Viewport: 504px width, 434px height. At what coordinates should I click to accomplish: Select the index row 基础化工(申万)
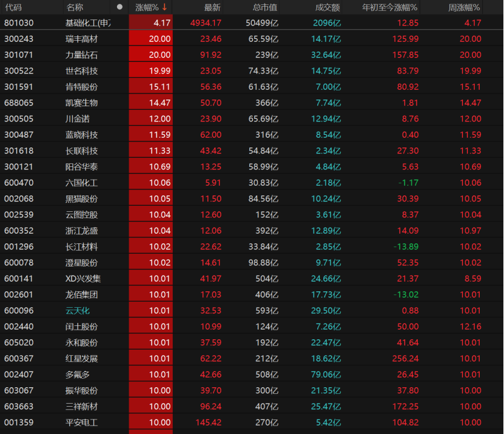88,23
